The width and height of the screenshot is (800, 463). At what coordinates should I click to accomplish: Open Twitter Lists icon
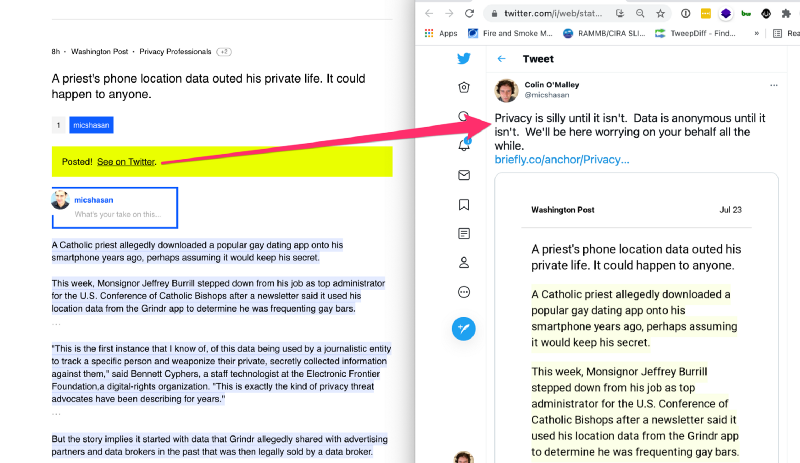464,234
